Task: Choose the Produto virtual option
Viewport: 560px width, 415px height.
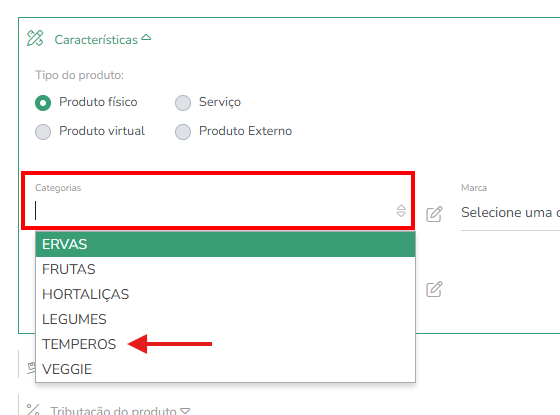Action: tap(43, 132)
